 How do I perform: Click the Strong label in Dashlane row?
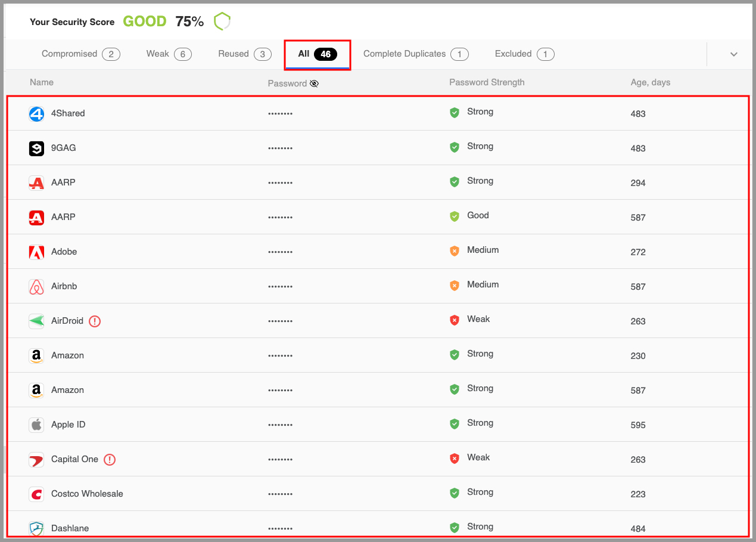tap(480, 526)
